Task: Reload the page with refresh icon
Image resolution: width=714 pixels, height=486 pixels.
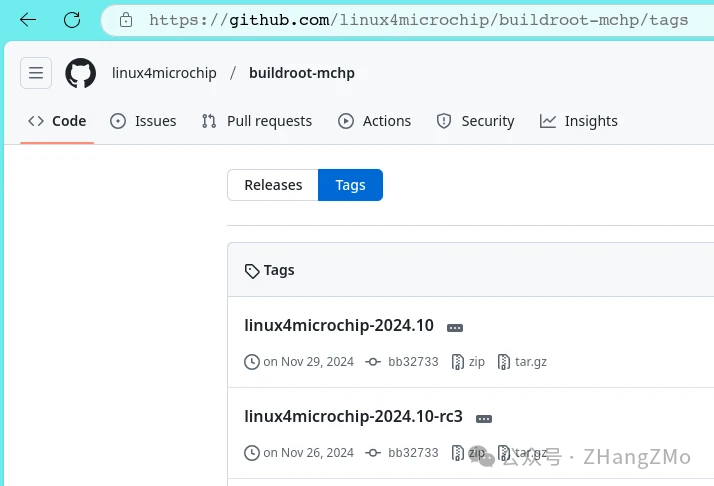Action: pos(72,20)
